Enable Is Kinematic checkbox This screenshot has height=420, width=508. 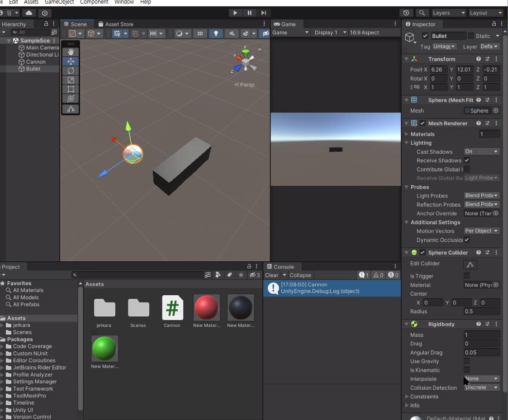(466, 370)
